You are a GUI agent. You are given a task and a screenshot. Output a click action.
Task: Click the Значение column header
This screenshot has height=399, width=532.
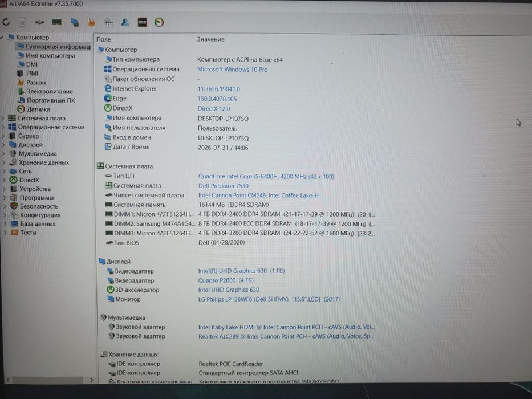211,39
